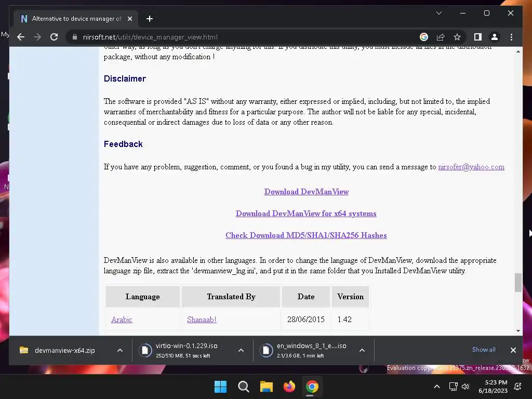
Task: Open nirsofer@yahoo.com email link
Action: click(471, 167)
